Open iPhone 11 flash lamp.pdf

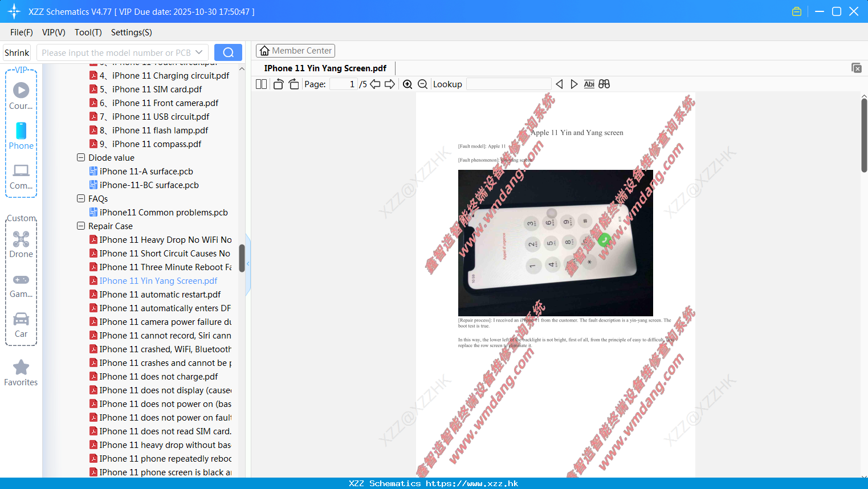[x=149, y=130]
